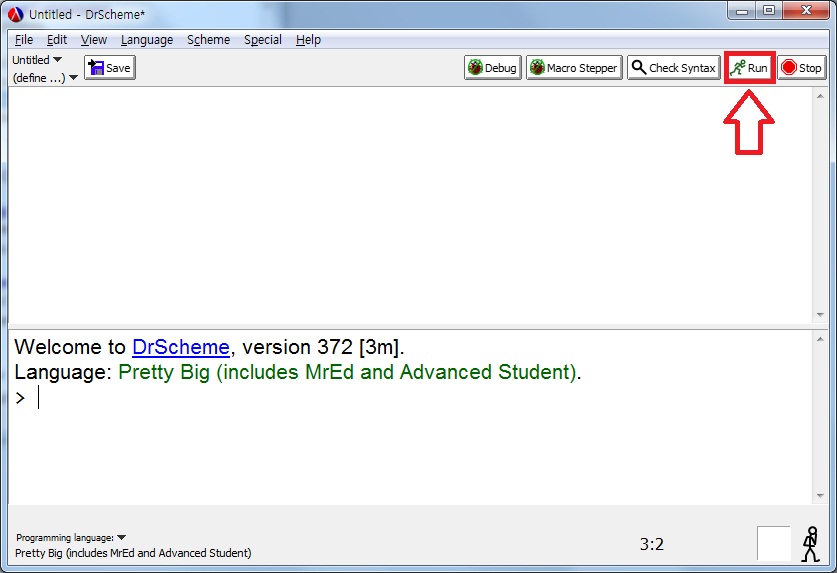Open the Programming language selector dropdown
The height and width of the screenshot is (573, 837).
(x=71, y=538)
